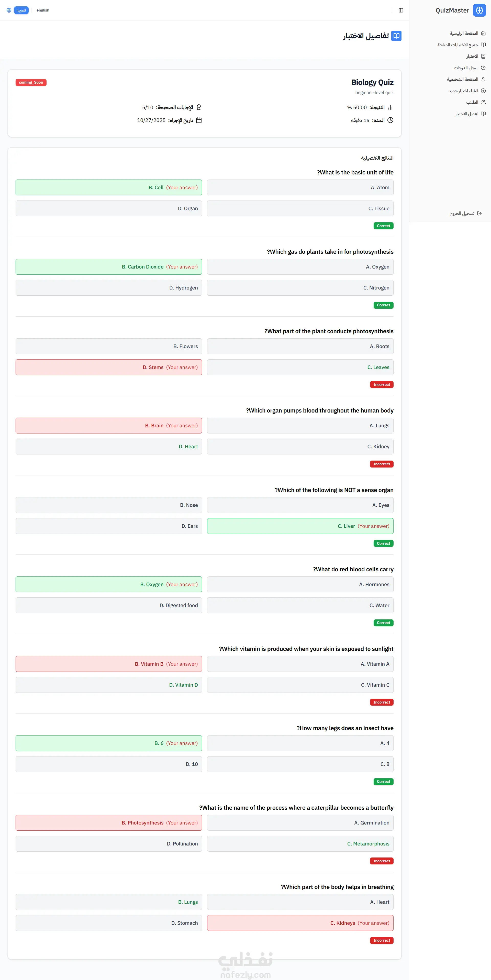Click the plus-circle icon for انشاء اختبار جديد
This screenshot has height=980, width=491.
[483, 91]
